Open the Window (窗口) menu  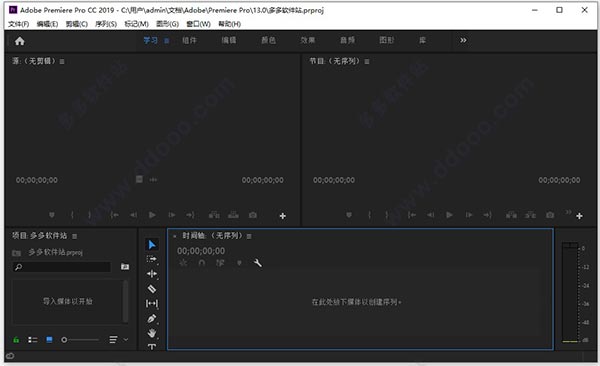[x=198, y=24]
